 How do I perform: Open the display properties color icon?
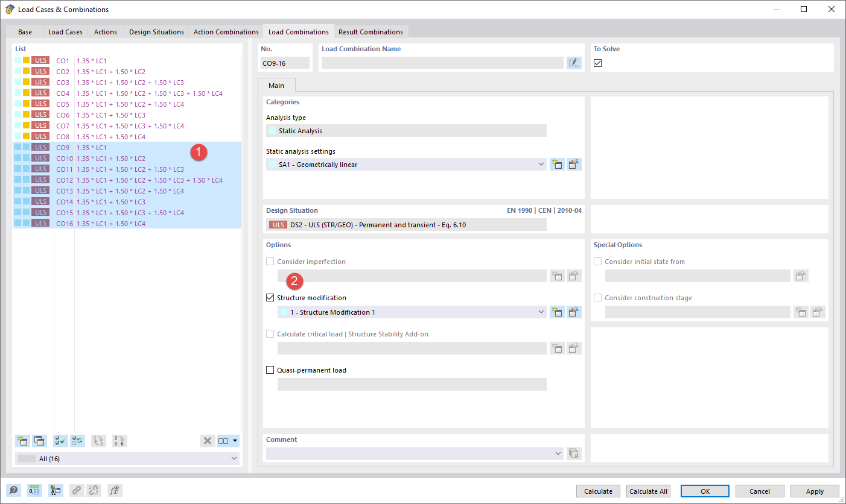[x=56, y=491]
